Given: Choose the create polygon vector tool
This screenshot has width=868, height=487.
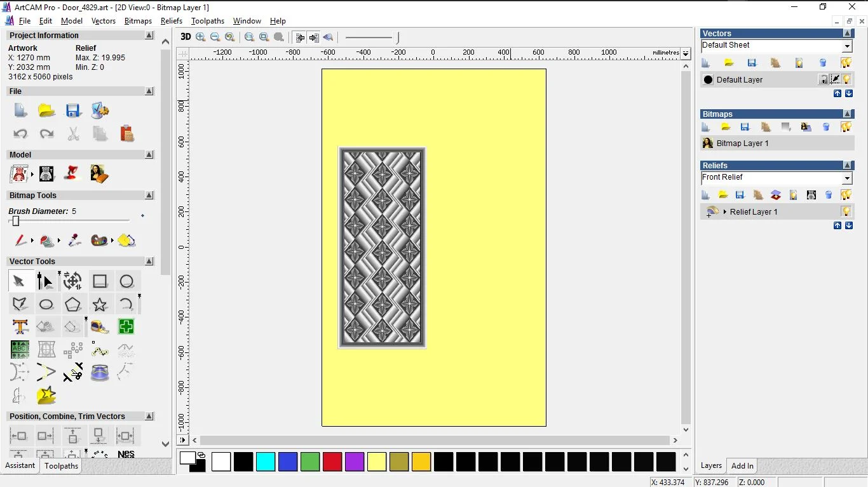Looking at the screenshot, I should pyautogui.click(x=73, y=304).
